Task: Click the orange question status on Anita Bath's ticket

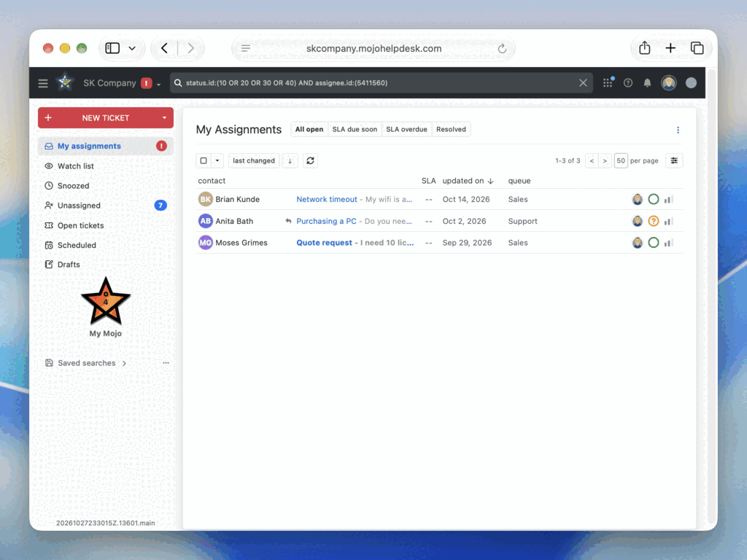Action: tap(654, 221)
